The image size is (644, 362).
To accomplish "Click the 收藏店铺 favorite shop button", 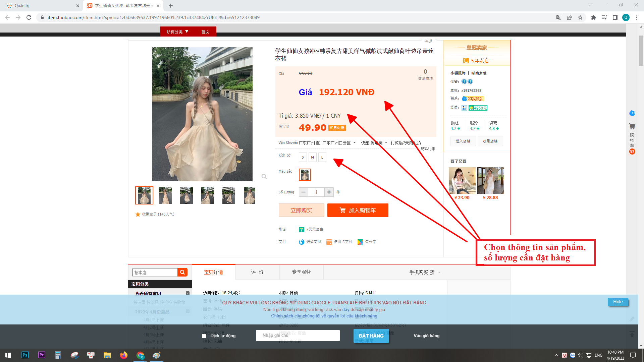I will [490, 141].
